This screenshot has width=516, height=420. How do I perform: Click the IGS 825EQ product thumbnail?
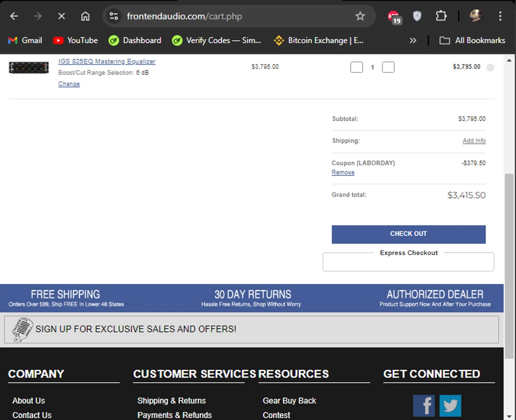tap(29, 68)
